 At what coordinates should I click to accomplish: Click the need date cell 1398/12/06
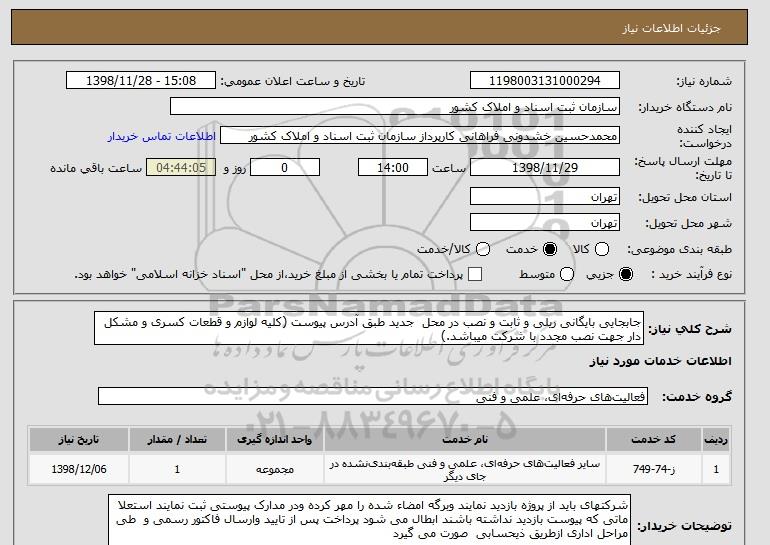[x=79, y=469]
